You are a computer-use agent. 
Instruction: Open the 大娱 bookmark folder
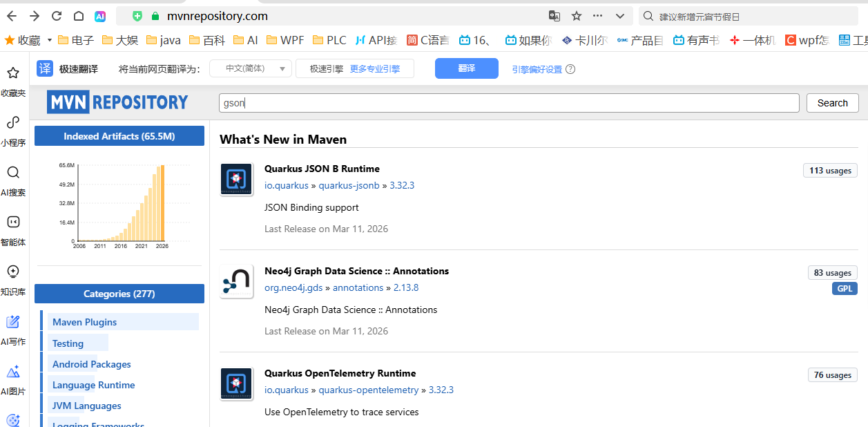pos(119,40)
